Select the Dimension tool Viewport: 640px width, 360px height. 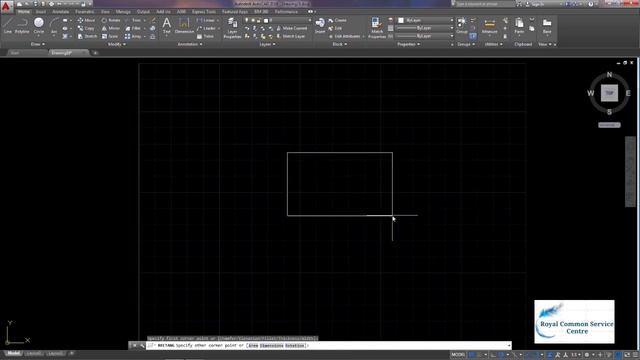184,25
